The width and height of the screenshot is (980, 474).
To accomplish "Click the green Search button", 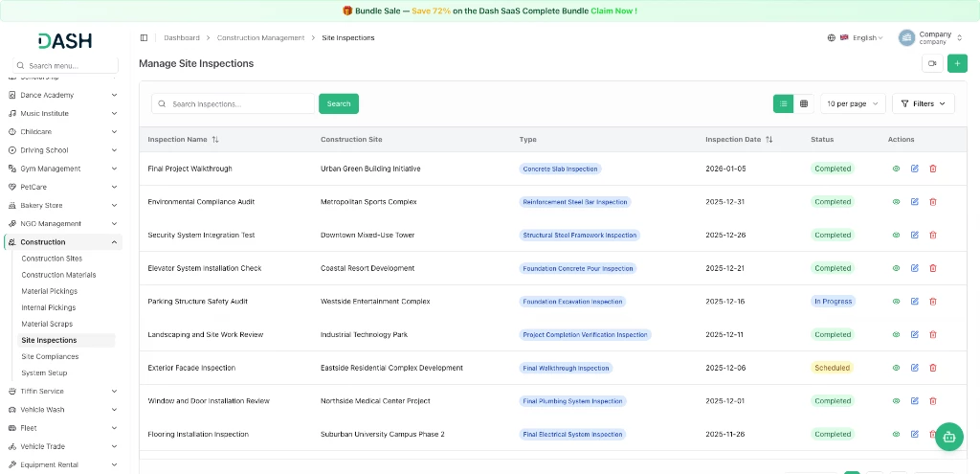I will [339, 103].
